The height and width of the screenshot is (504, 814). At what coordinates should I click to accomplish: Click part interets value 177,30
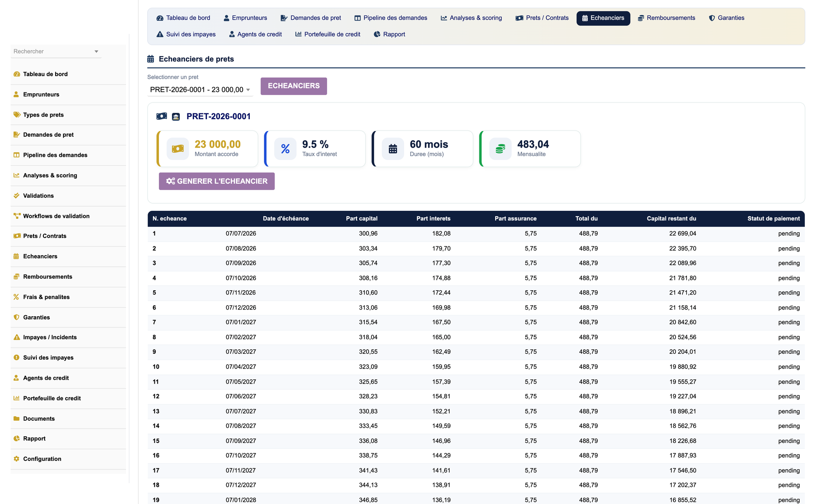[441, 263]
